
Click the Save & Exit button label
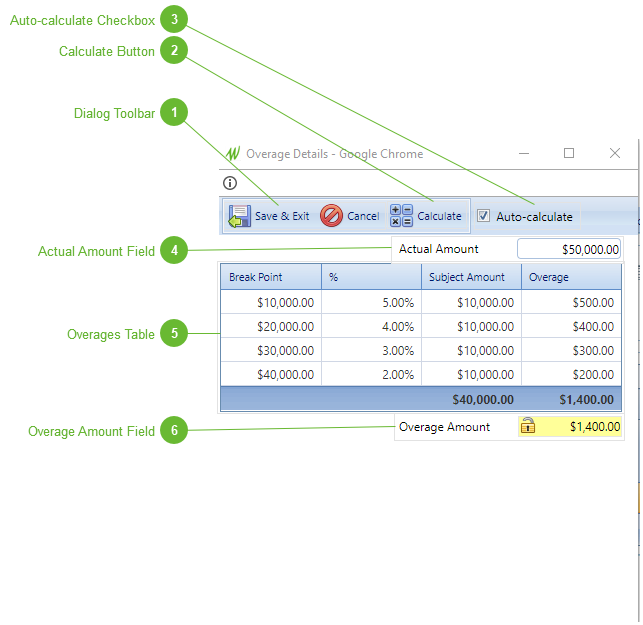pyautogui.click(x=282, y=216)
